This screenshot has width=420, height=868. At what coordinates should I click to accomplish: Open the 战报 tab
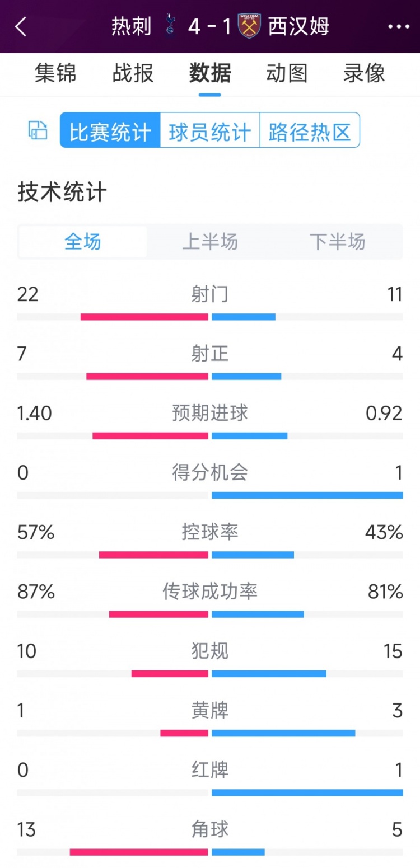pyautogui.click(x=133, y=73)
